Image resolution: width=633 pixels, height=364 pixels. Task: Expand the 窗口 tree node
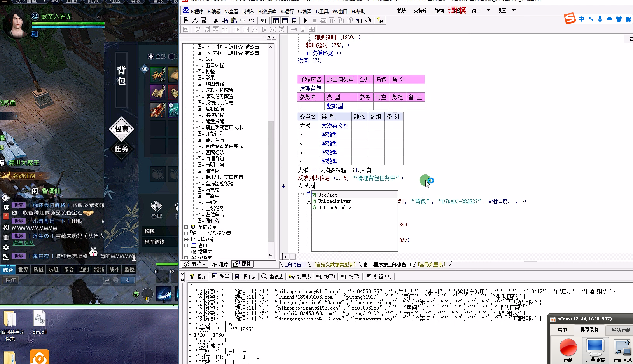(x=186, y=246)
